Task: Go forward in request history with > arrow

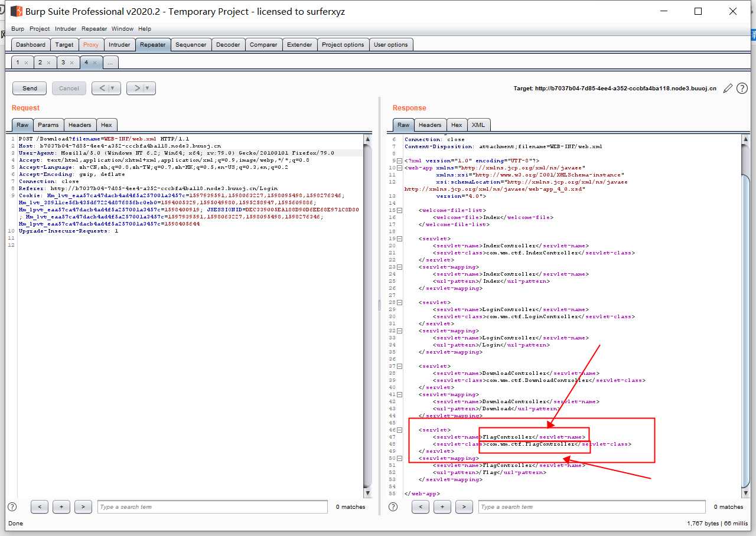Action: 136,88
